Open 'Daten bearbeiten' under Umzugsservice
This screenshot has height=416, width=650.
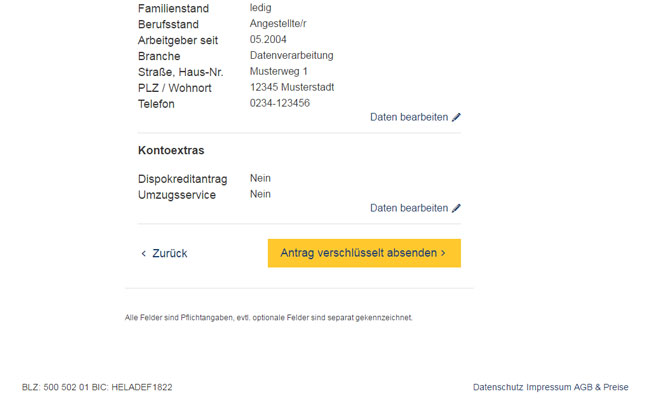click(x=415, y=208)
